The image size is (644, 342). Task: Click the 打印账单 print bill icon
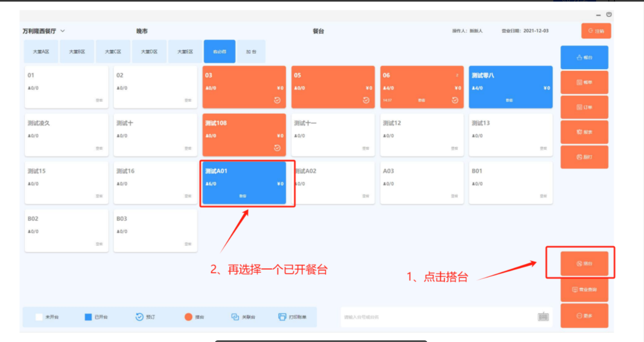(x=282, y=317)
